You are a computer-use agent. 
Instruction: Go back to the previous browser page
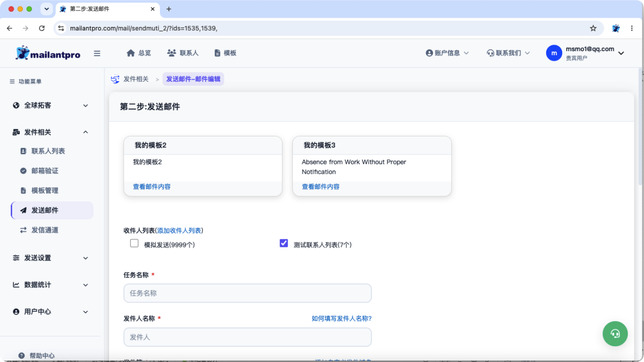(10, 28)
